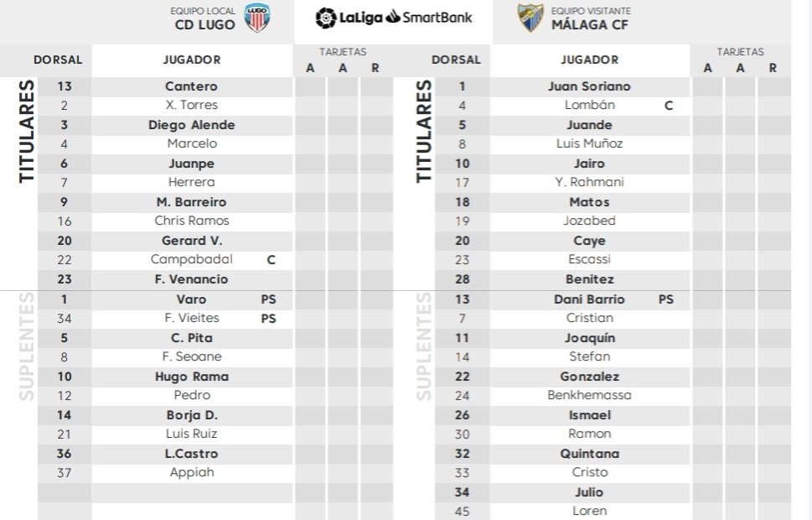Click player name Benkhemassa
This screenshot has width=812, height=520.
coord(589,396)
